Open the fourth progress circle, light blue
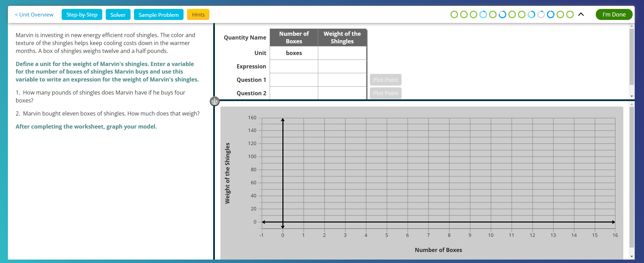This screenshot has width=644, height=263. pyautogui.click(x=483, y=14)
